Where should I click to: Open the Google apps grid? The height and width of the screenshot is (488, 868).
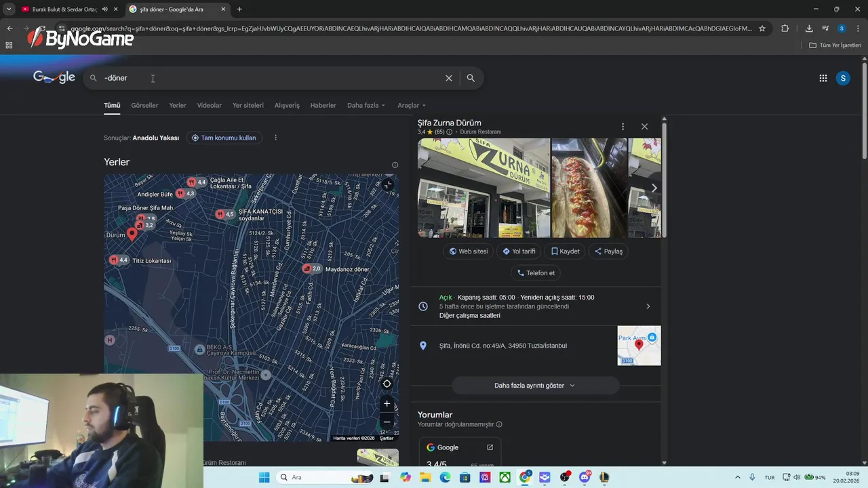(823, 78)
